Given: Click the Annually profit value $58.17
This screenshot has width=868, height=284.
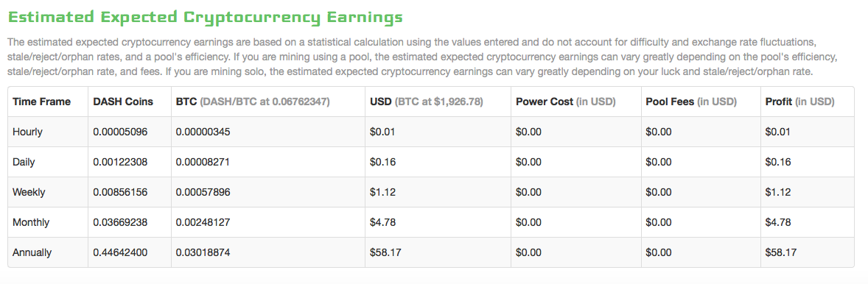Looking at the screenshot, I should point(780,252).
